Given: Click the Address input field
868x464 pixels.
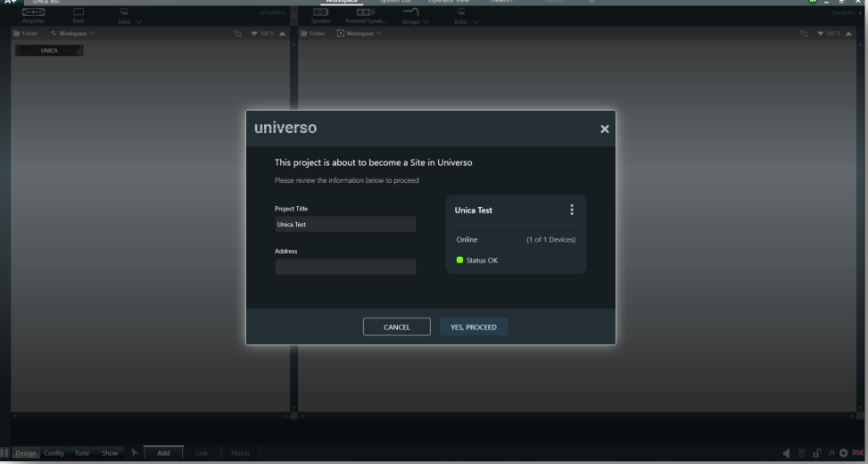Looking at the screenshot, I should tap(345, 267).
